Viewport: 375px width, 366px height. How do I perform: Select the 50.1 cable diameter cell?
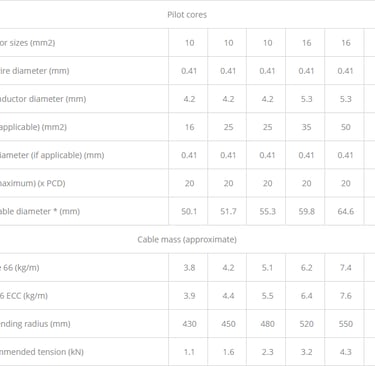coord(189,211)
